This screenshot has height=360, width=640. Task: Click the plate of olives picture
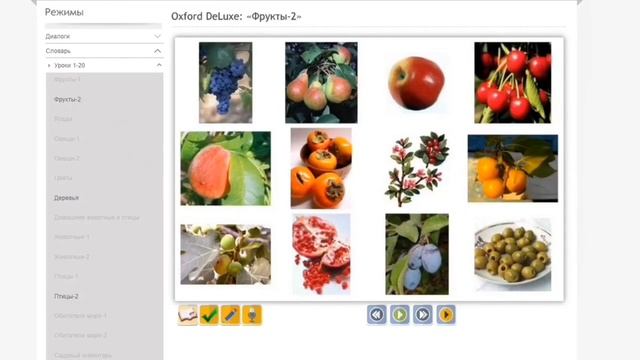click(513, 254)
